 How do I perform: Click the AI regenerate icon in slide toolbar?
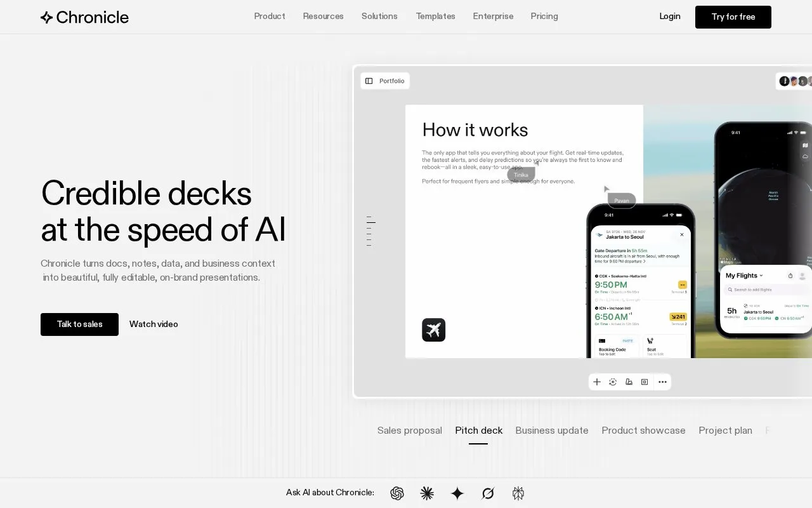[613, 382]
